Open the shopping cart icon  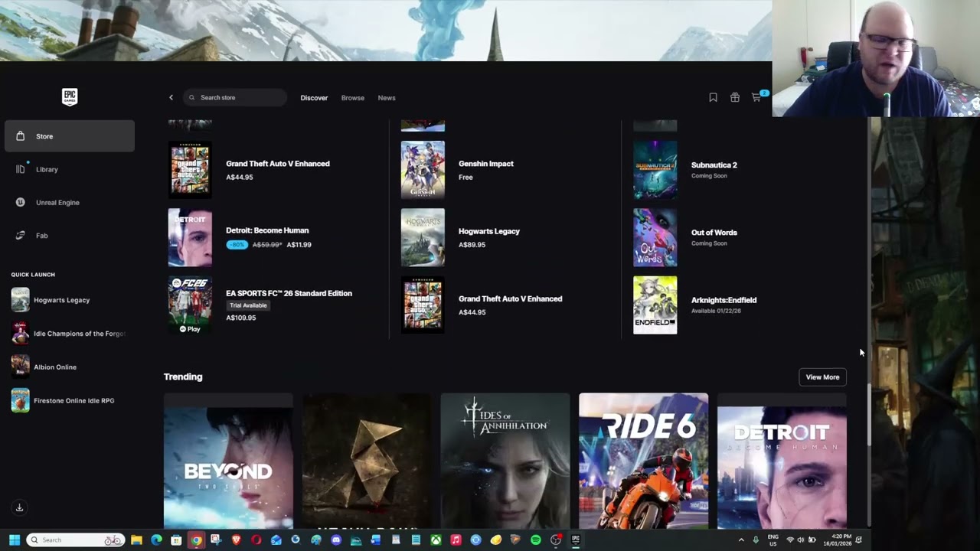pyautogui.click(x=757, y=97)
